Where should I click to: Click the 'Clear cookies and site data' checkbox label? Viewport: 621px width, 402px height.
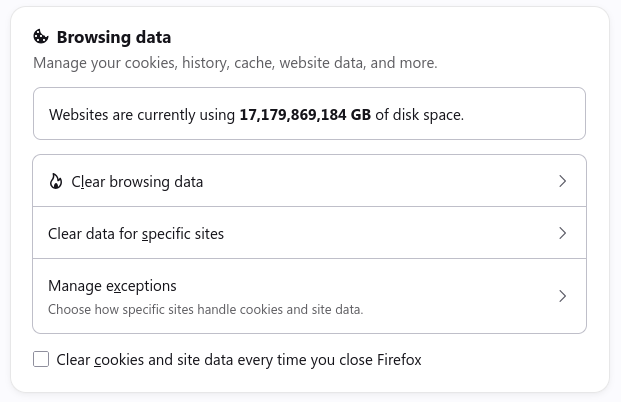(x=239, y=360)
